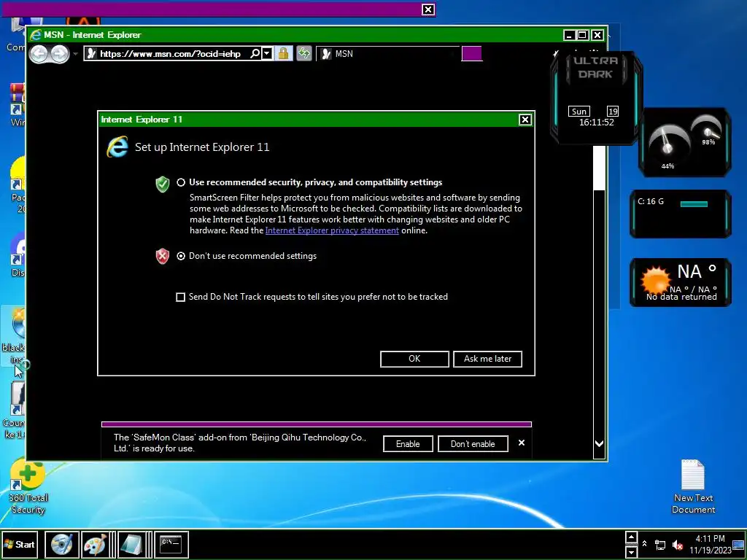This screenshot has height=560, width=747.
Task: Click the green refresh icon
Action: click(304, 53)
